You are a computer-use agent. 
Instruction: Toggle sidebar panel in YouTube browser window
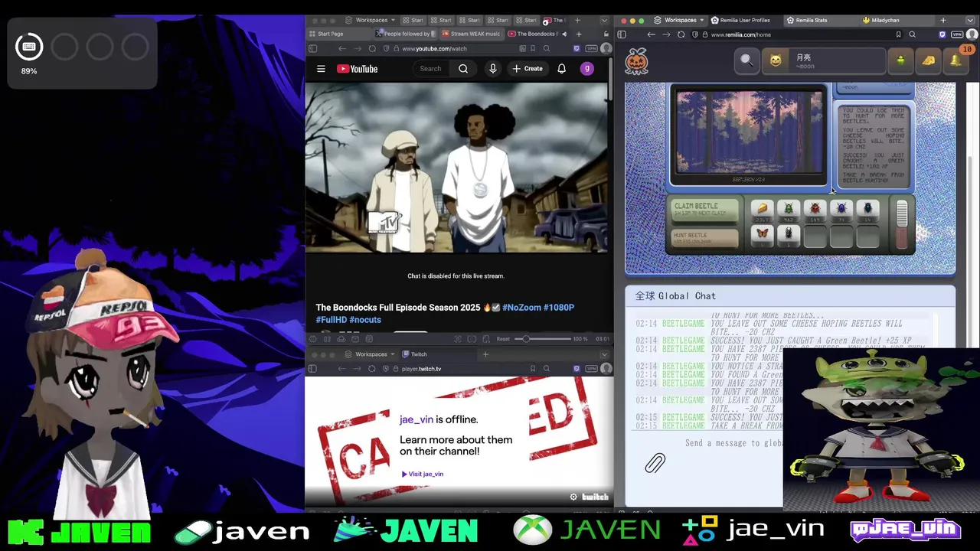312,48
